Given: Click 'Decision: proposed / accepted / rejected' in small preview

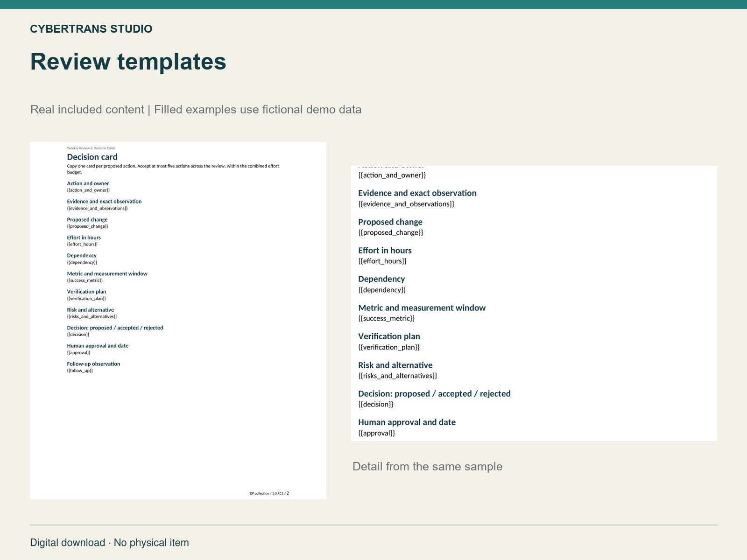Looking at the screenshot, I should (x=115, y=328).
